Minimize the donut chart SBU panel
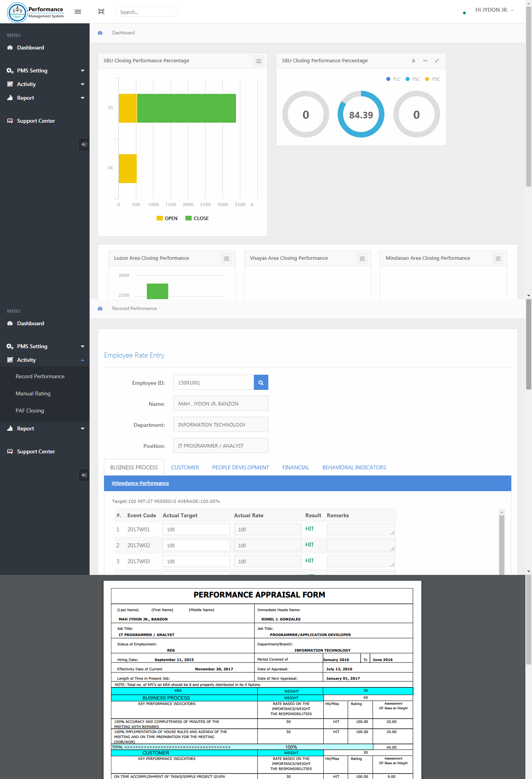 click(425, 61)
